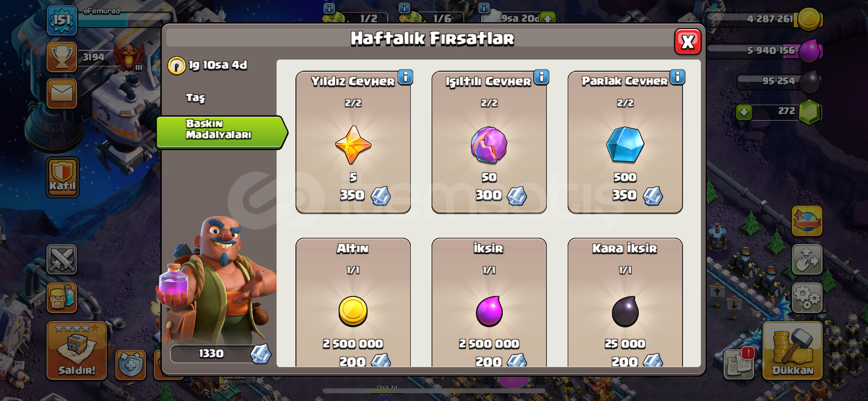Select the Taş tab
The height and width of the screenshot is (401, 868).
point(196,98)
